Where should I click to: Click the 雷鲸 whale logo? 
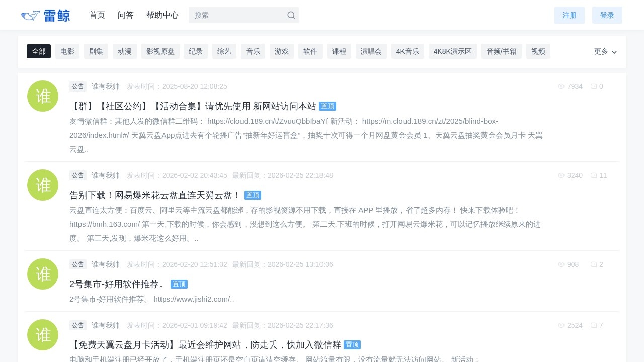pos(45,16)
